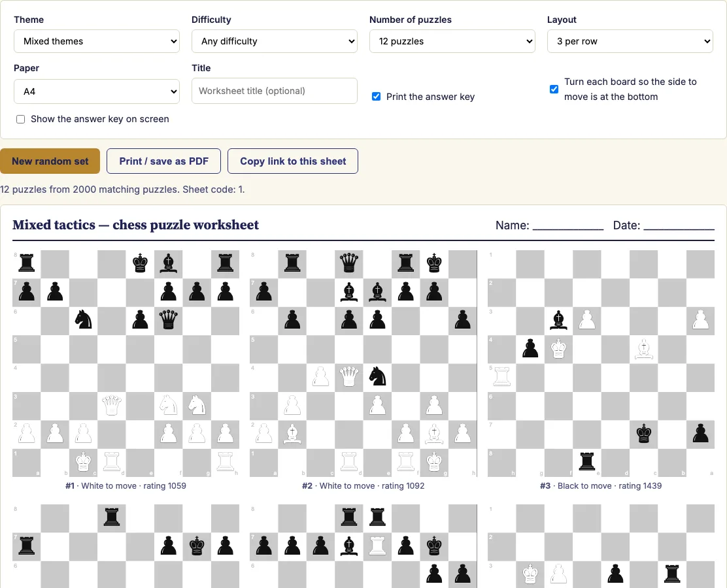This screenshot has height=588, width=727.
Task: Select the white king in puzzle #6
Action: click(530, 574)
